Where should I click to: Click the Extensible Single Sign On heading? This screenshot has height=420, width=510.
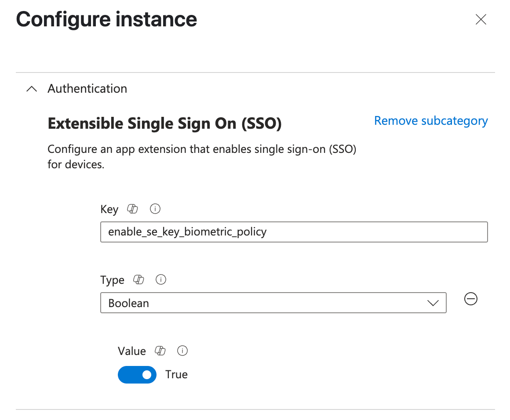pyautogui.click(x=164, y=123)
